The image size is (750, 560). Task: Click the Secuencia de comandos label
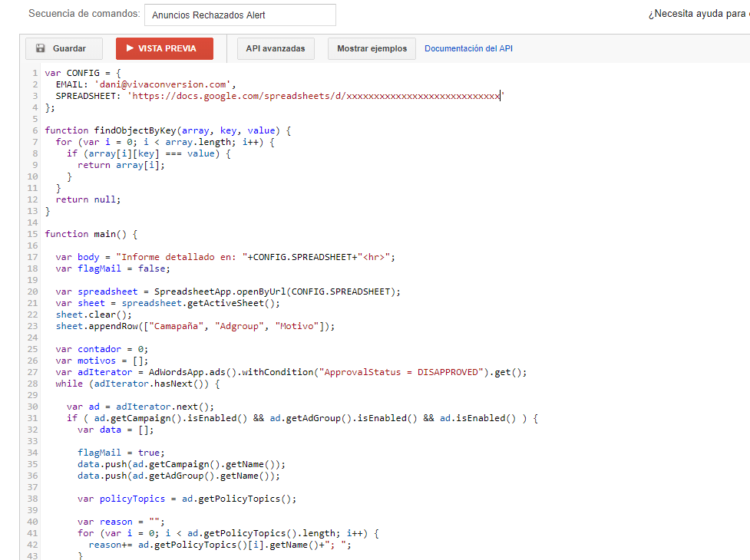(84, 13)
